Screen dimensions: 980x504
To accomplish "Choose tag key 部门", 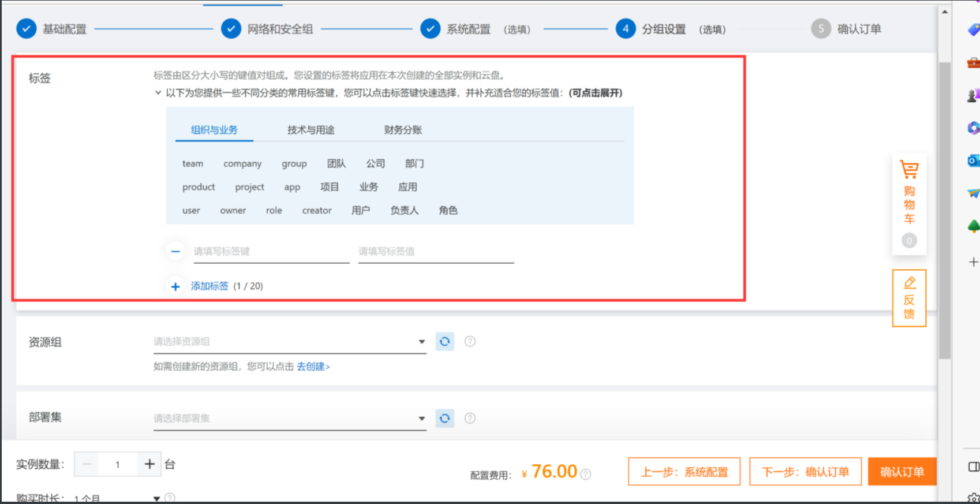I will (414, 163).
